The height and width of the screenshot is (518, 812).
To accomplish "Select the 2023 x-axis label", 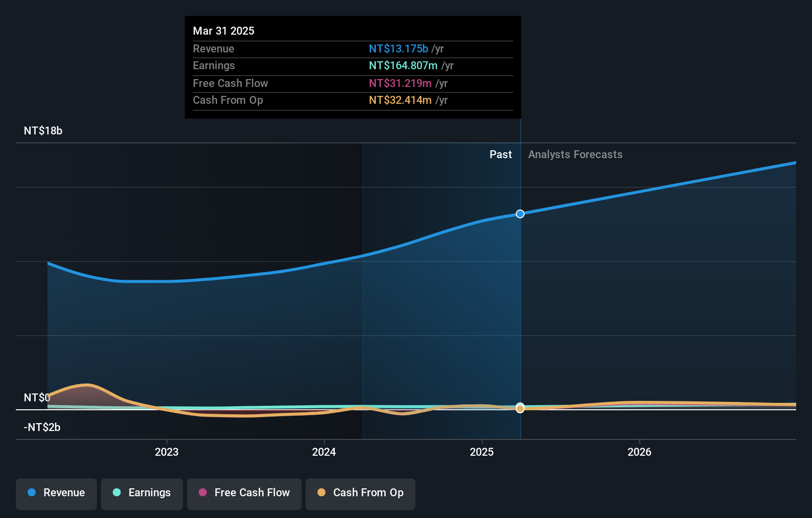I will 167,452.
